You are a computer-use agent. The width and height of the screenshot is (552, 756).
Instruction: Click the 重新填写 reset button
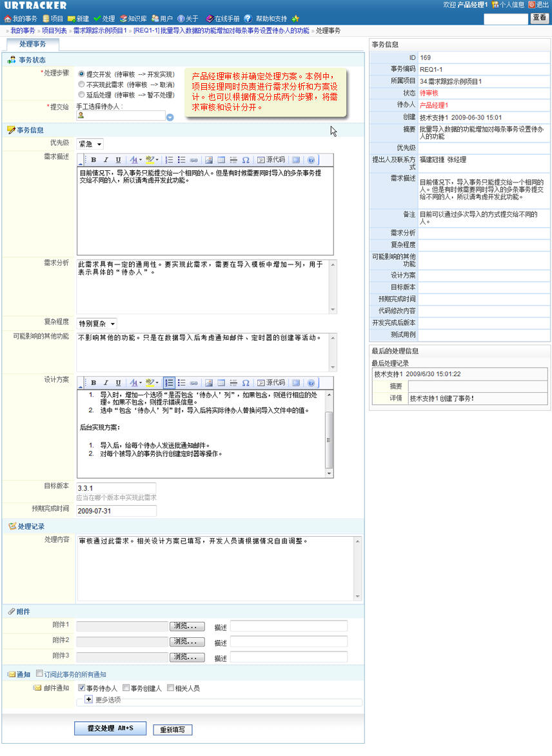(x=173, y=730)
